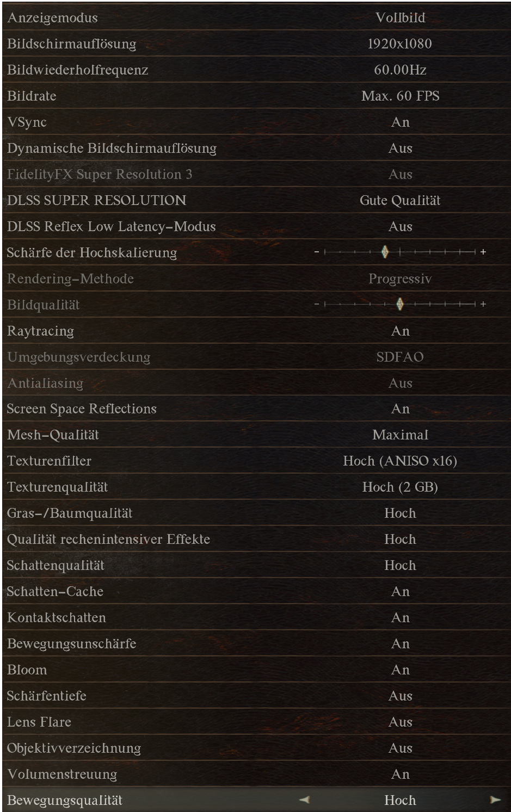Click the Bildrate Max. 60 FPS value

401,96
